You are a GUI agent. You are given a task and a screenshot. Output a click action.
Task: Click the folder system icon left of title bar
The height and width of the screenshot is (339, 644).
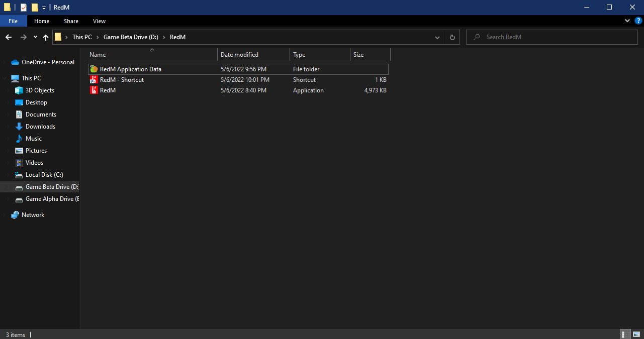[x=7, y=7]
